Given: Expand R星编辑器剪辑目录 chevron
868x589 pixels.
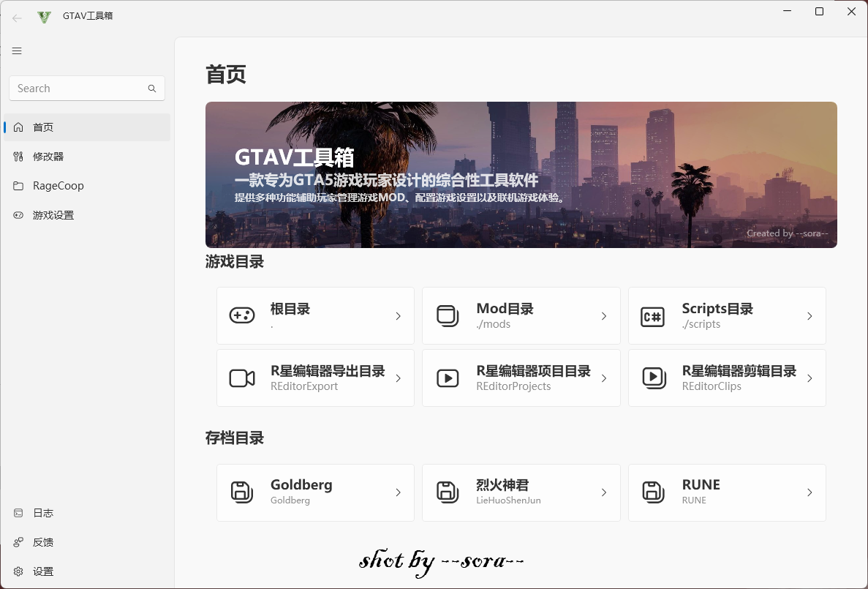Looking at the screenshot, I should tap(810, 378).
